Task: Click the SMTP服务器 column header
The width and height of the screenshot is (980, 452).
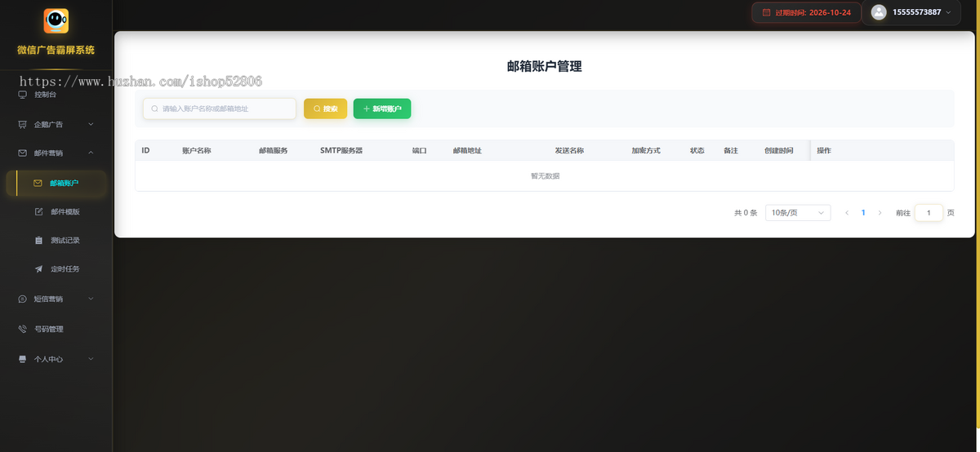Action: pyautogui.click(x=341, y=151)
